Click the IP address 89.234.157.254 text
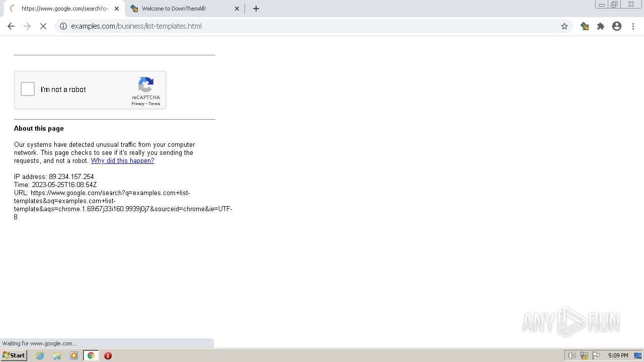644x362 pixels. point(54,177)
